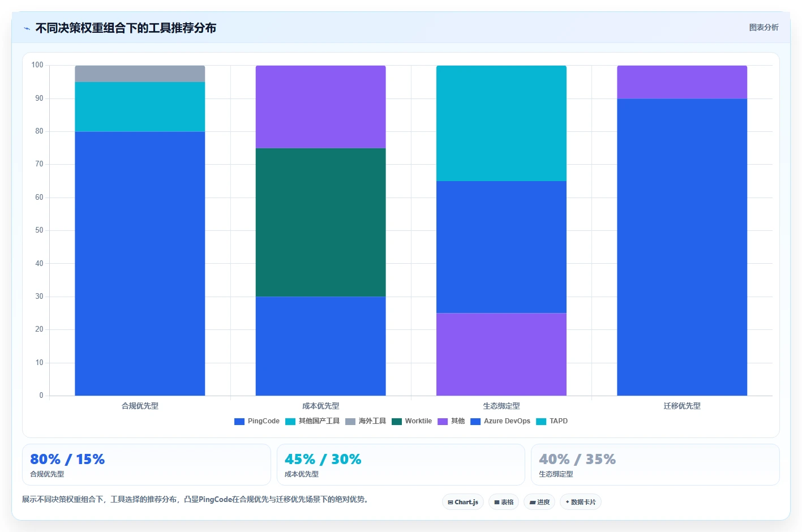
Task: Click the 成本优先型 axis label
Action: 320,406
